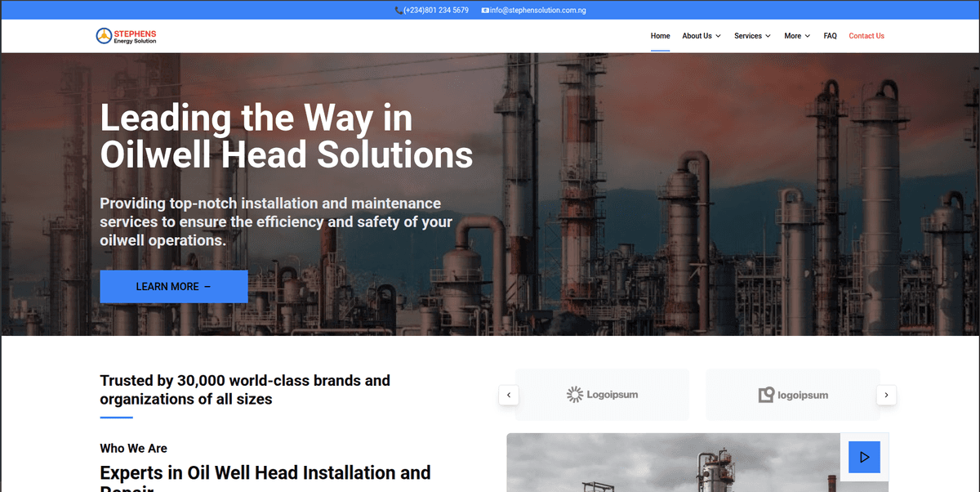This screenshot has height=492, width=980.
Task: Call the (+234)801 234 5679 number link
Action: point(436,11)
